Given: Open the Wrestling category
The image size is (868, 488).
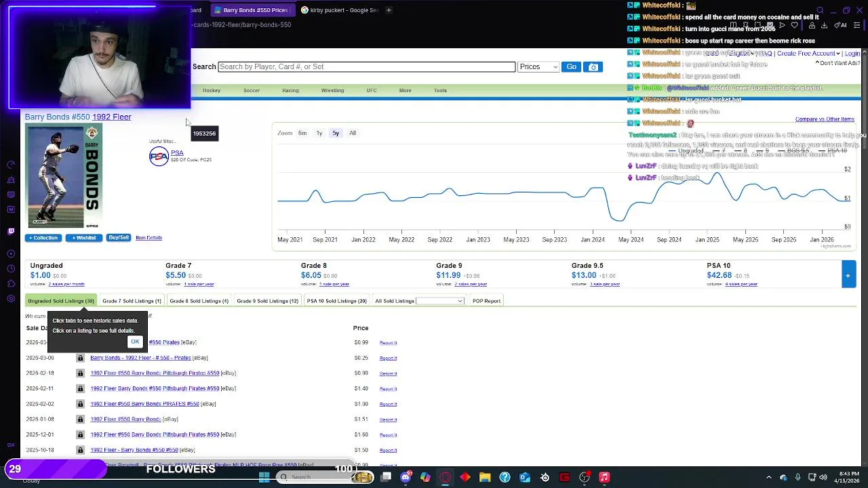Looking at the screenshot, I should pyautogui.click(x=332, y=90).
